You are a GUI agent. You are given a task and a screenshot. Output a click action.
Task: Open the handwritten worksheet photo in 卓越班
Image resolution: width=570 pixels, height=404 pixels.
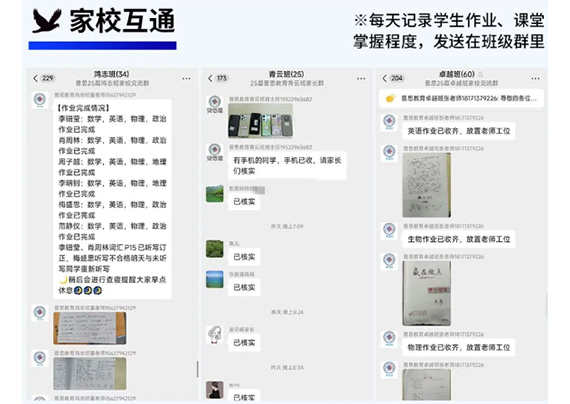tap(426, 185)
